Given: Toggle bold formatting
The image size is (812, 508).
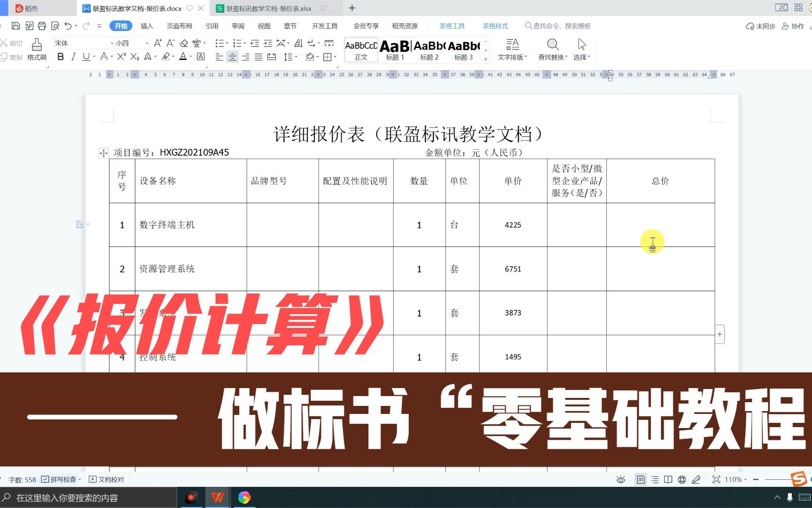Looking at the screenshot, I should tap(61, 57).
